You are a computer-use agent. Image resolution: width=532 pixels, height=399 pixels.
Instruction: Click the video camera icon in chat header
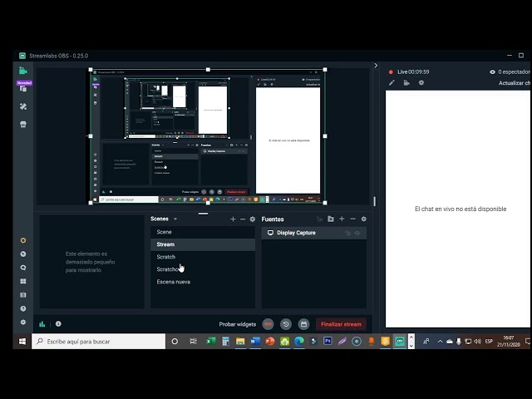[x=406, y=83]
